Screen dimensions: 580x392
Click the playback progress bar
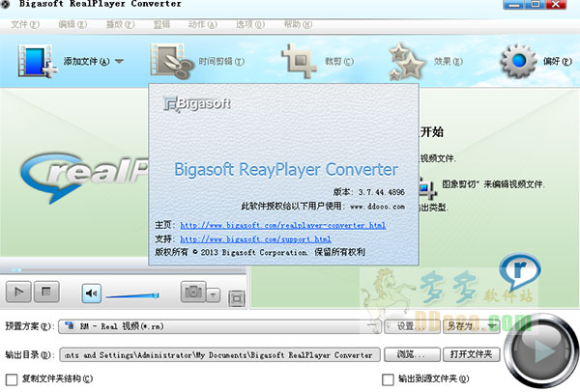[122, 270]
